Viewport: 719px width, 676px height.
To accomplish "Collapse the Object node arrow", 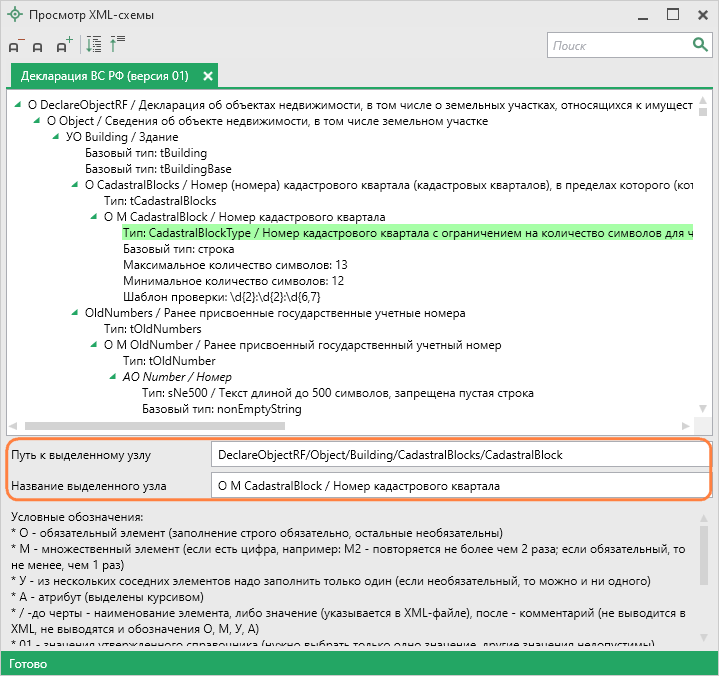I will pos(37,121).
